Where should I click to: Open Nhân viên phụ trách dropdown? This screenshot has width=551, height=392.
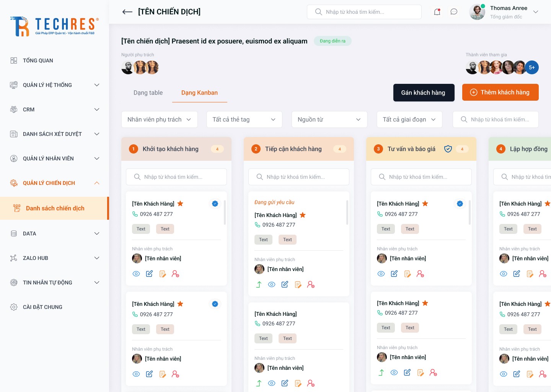tap(160, 119)
